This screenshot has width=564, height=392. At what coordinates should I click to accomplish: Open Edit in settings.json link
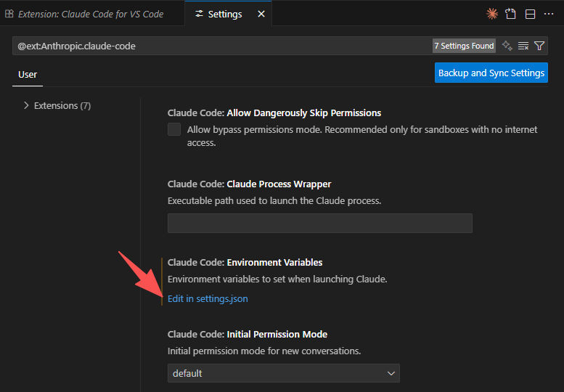(x=208, y=298)
